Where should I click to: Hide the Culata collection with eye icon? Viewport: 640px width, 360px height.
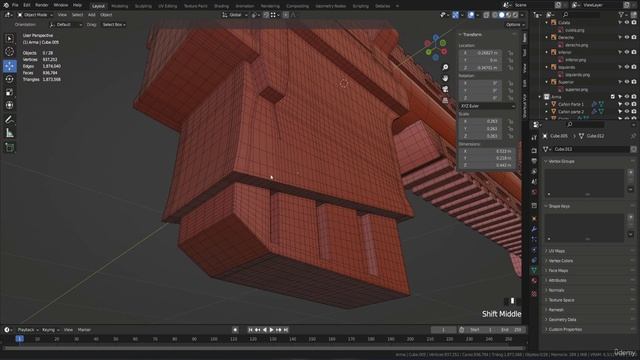coord(627,22)
